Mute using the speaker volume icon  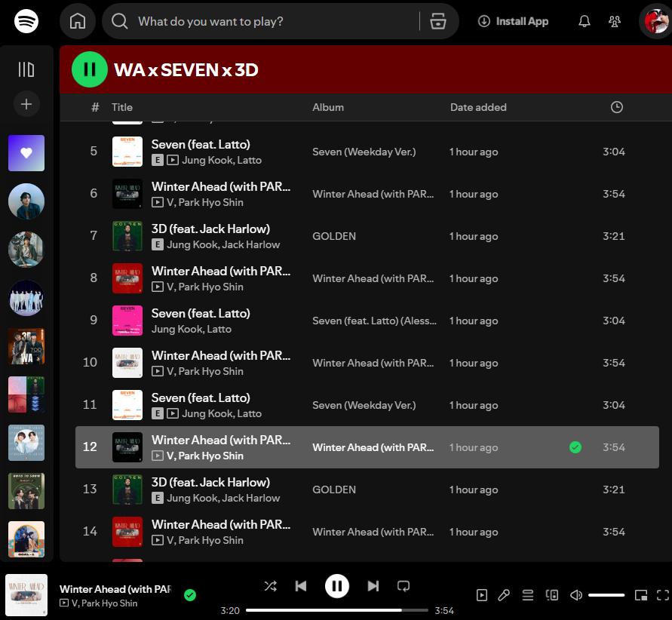tap(576, 594)
